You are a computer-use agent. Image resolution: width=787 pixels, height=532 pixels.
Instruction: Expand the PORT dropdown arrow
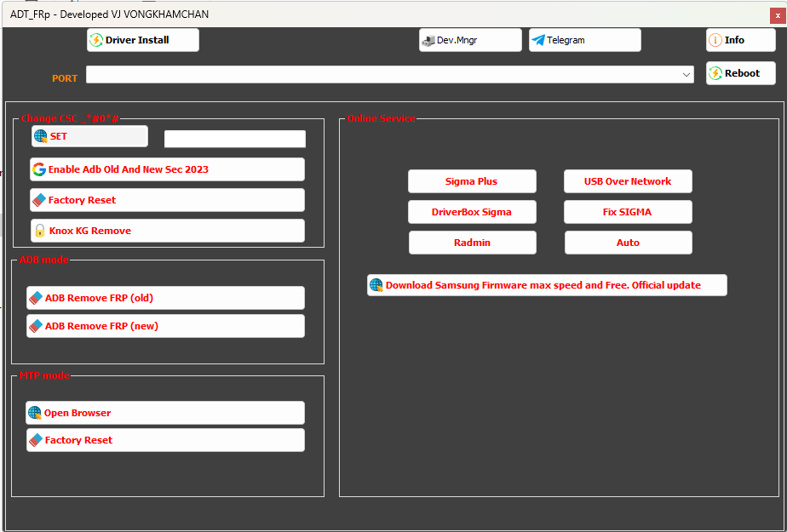pyautogui.click(x=686, y=75)
